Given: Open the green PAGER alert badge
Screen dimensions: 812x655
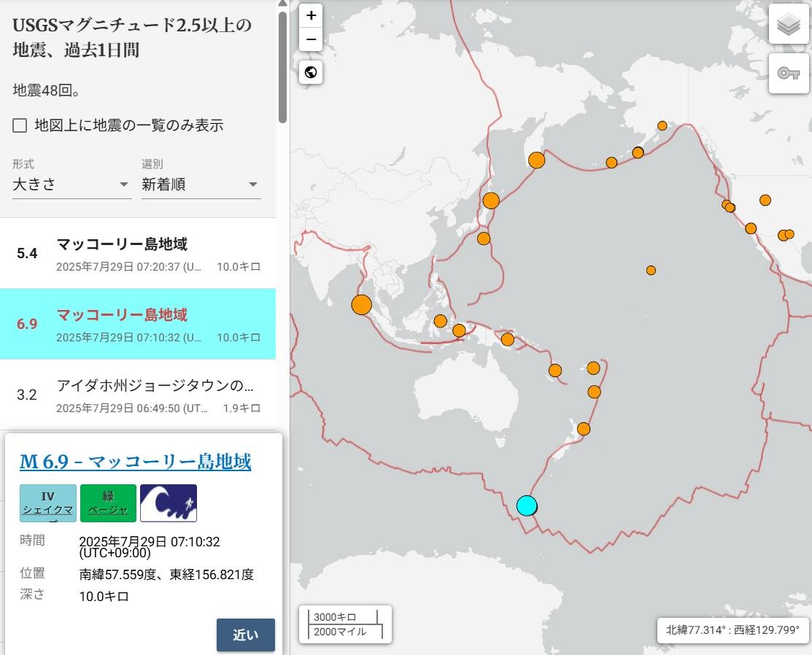Looking at the screenshot, I should [x=108, y=503].
